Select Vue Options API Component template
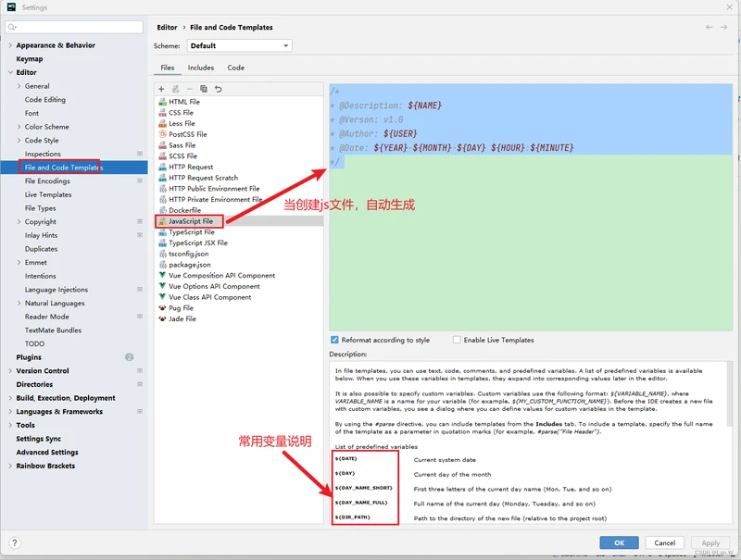This screenshot has height=560, width=741. coord(214,286)
